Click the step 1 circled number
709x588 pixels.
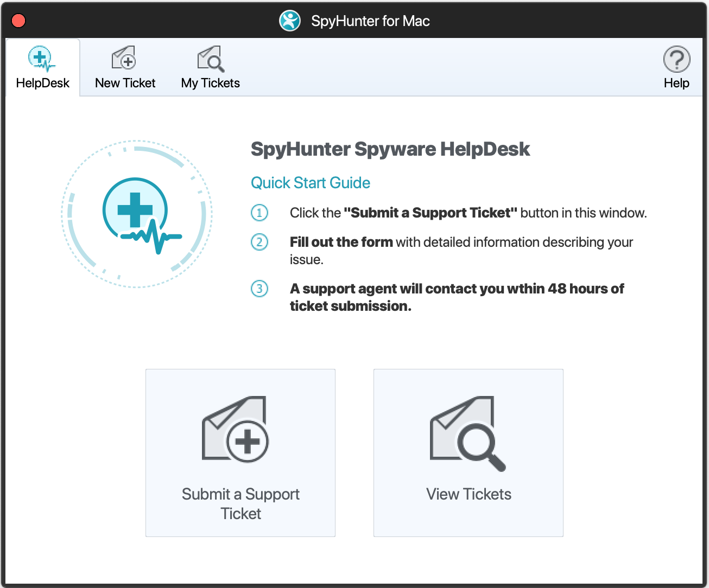pyautogui.click(x=259, y=213)
